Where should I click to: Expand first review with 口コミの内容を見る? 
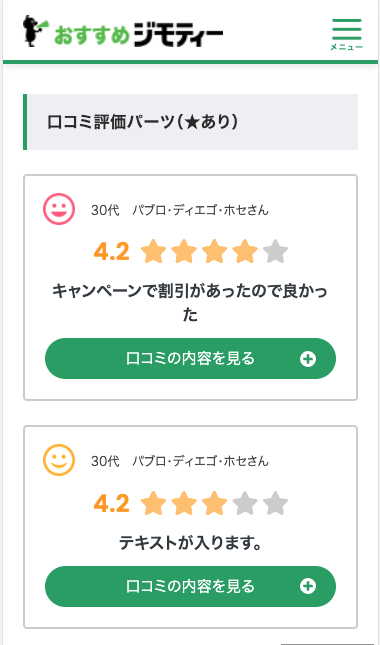(x=190, y=359)
